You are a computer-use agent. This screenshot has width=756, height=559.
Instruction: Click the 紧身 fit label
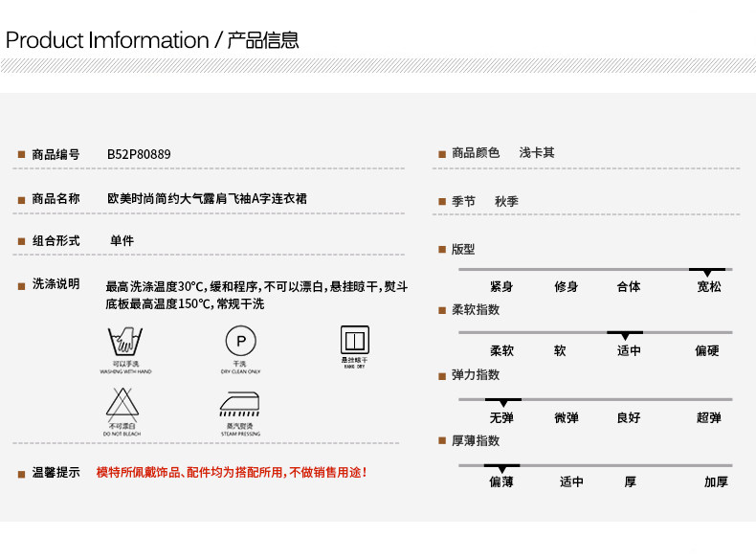pos(501,286)
